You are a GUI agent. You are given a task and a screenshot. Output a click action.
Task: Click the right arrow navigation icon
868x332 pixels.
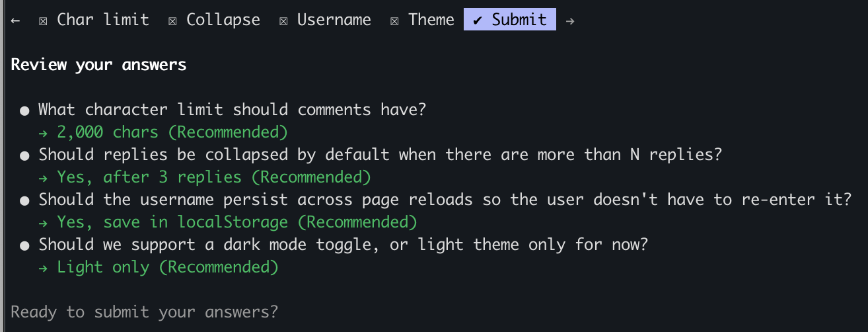(570, 21)
